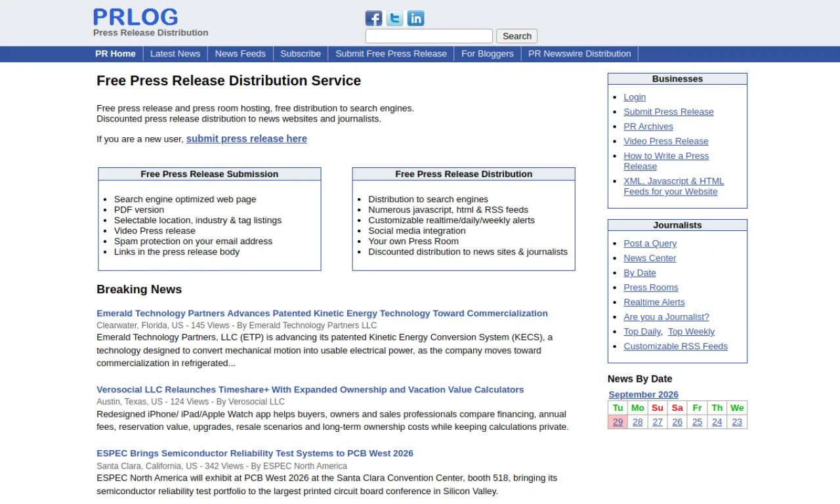This screenshot has height=504, width=840.
Task: Click Login link under Businesses
Action: 635,97
